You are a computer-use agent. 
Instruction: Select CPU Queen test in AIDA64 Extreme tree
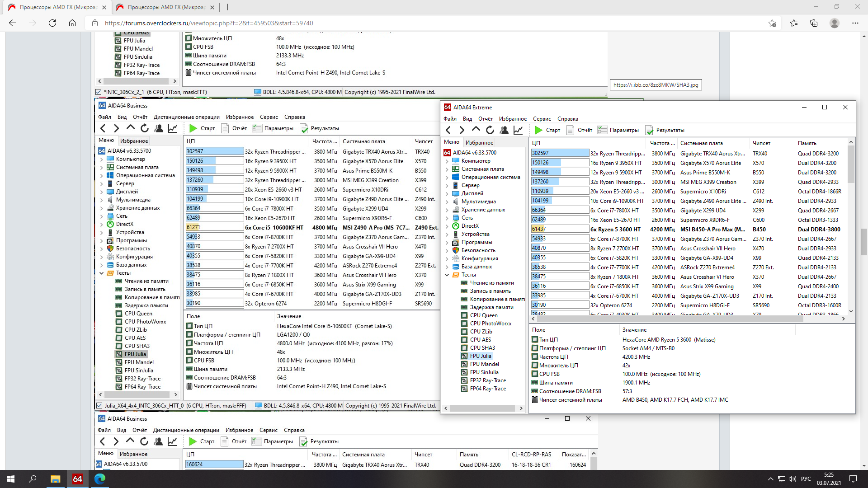pos(483,315)
